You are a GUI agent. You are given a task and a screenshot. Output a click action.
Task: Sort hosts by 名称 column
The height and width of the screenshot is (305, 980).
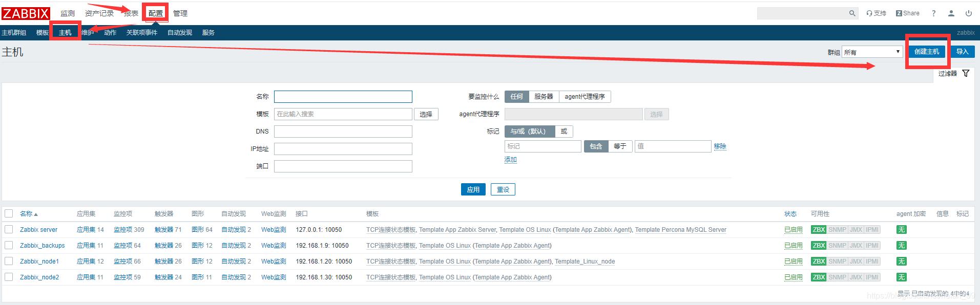point(29,214)
